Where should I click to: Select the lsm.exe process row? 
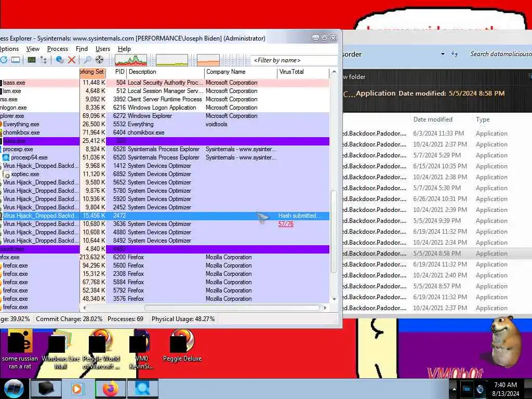pyautogui.click(x=165, y=91)
